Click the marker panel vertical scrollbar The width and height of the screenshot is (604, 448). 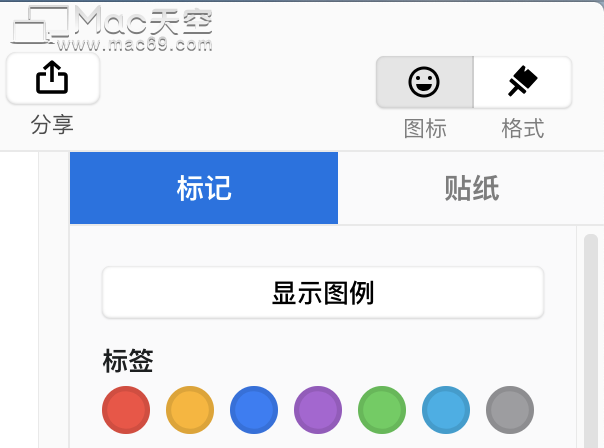[591, 341]
